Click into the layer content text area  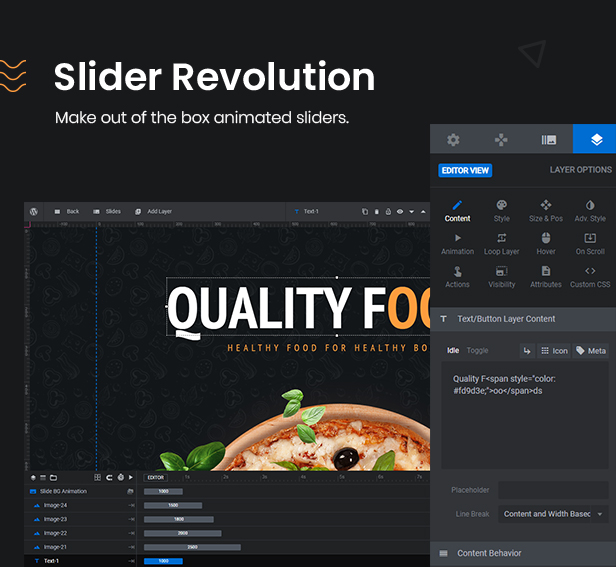pyautogui.click(x=525, y=415)
